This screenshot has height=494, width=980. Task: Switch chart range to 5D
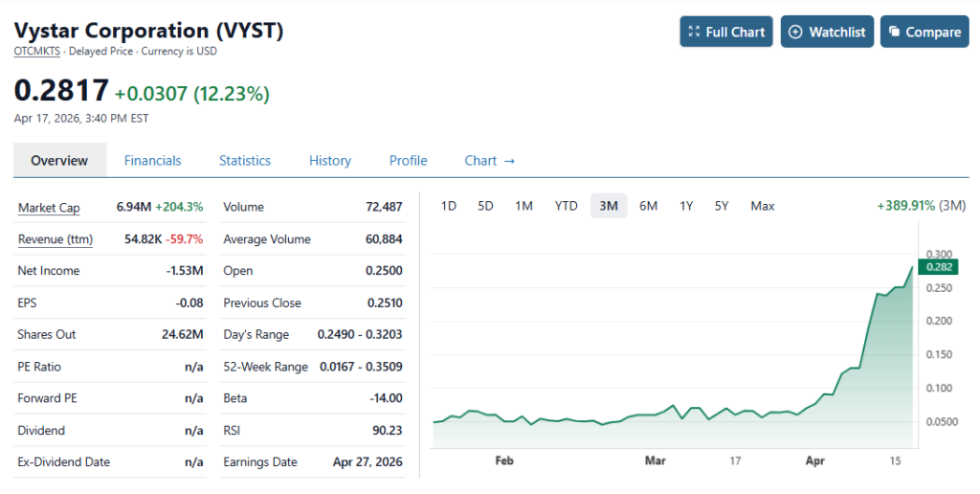point(485,206)
